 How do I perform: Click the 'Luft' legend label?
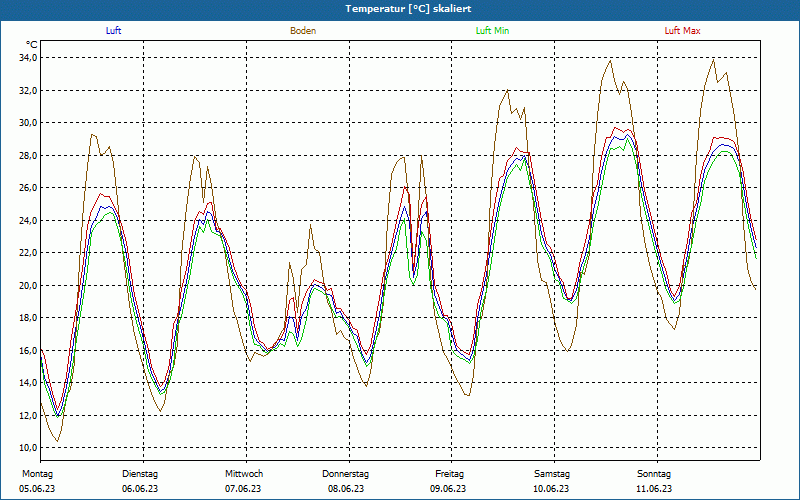point(113,31)
